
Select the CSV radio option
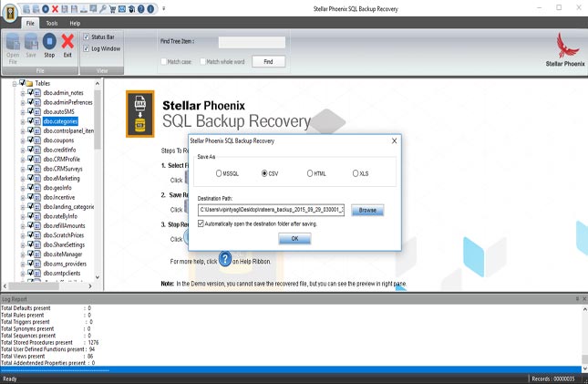[x=264, y=173]
